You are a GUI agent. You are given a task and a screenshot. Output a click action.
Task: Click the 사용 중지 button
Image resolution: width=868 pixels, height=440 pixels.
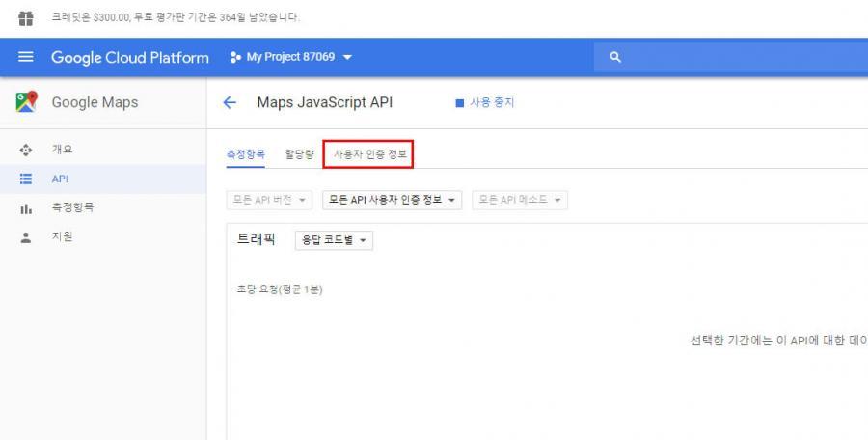[485, 103]
